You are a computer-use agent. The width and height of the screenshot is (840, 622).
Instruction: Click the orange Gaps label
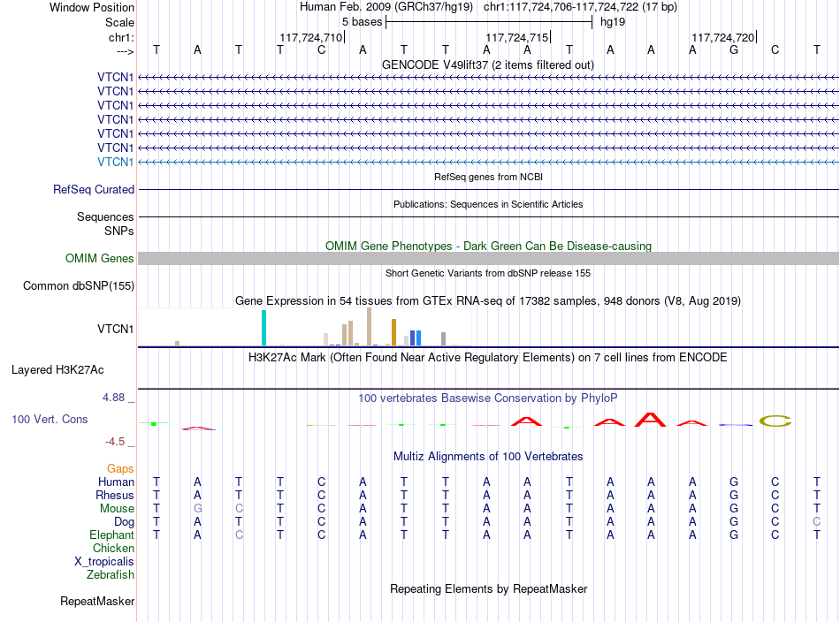pyautogui.click(x=120, y=468)
